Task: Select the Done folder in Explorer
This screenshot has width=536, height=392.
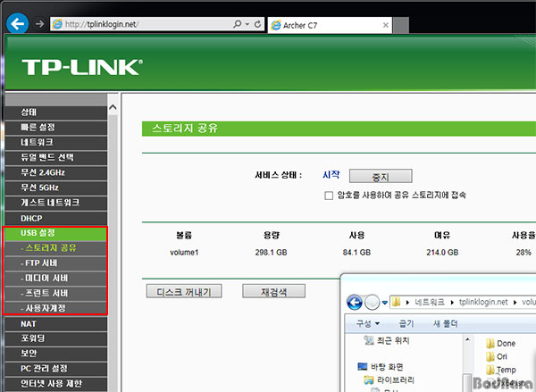Action: (500, 343)
